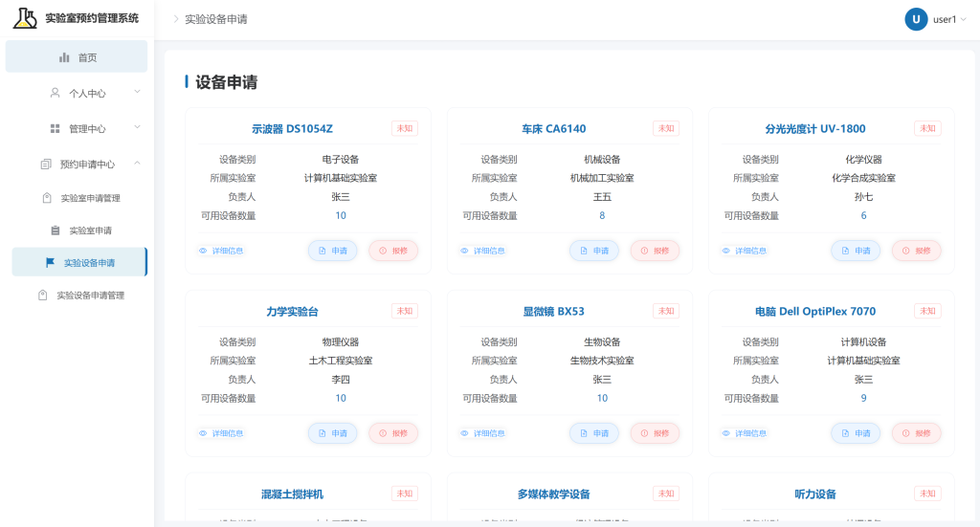Click 申请 on the 分光光度计 UV-1800 card

(856, 251)
